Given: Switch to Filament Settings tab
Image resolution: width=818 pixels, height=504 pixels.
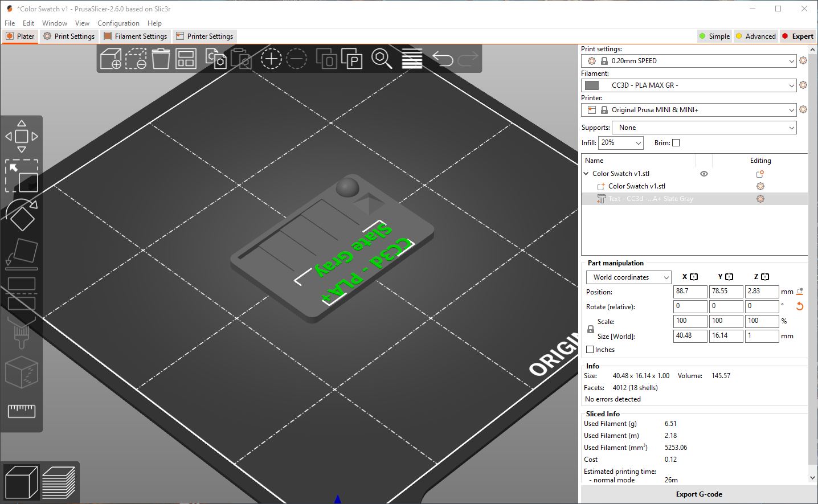Looking at the screenshot, I should click(135, 36).
